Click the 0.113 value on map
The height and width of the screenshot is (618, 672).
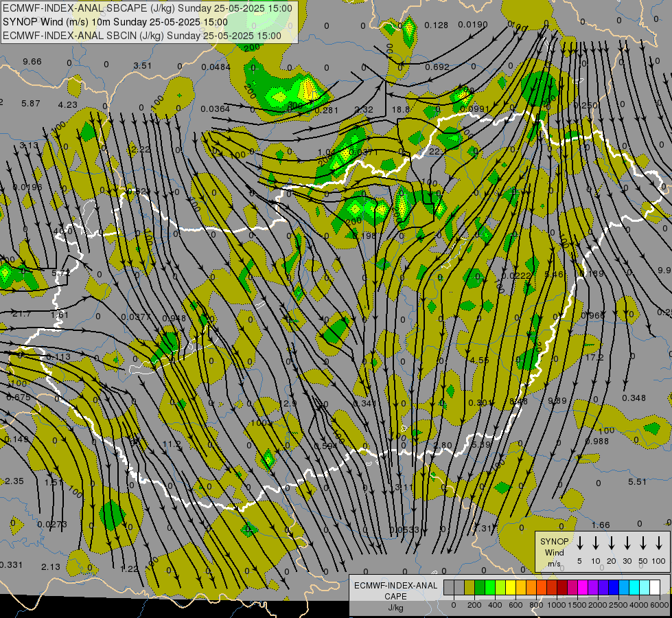pyautogui.click(x=58, y=357)
